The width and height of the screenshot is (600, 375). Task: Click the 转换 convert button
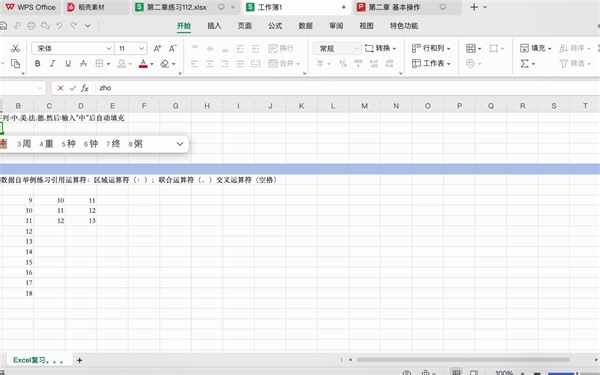[x=380, y=48]
